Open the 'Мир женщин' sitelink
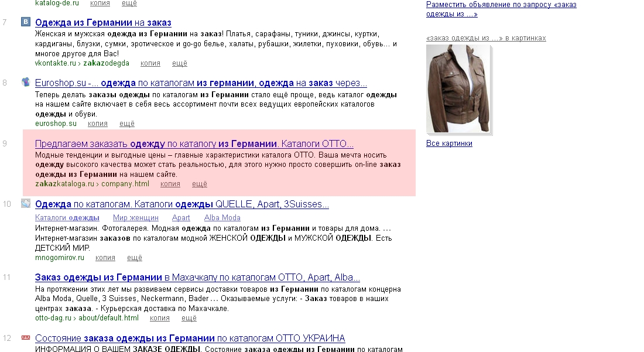This screenshot has width=644, height=352. 136,218
